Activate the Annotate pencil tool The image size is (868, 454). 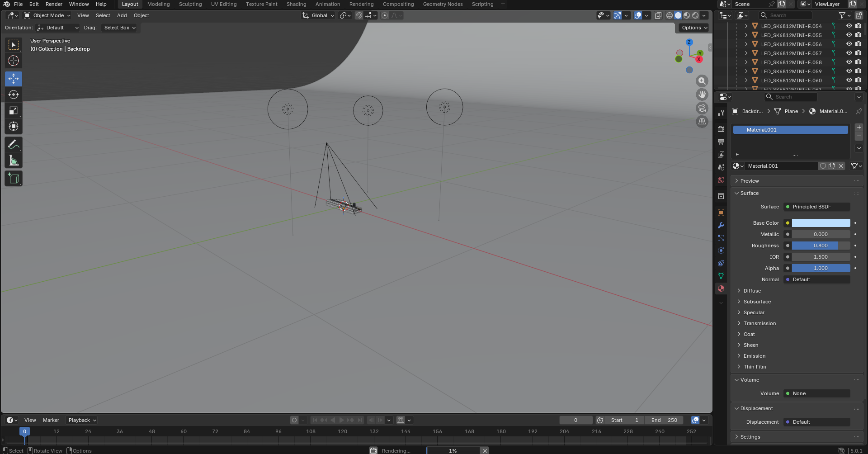coord(14,145)
